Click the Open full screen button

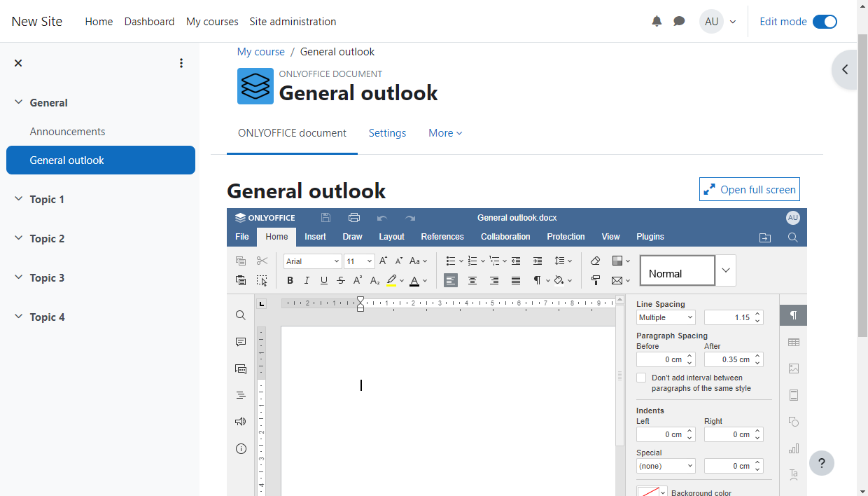[x=749, y=189]
